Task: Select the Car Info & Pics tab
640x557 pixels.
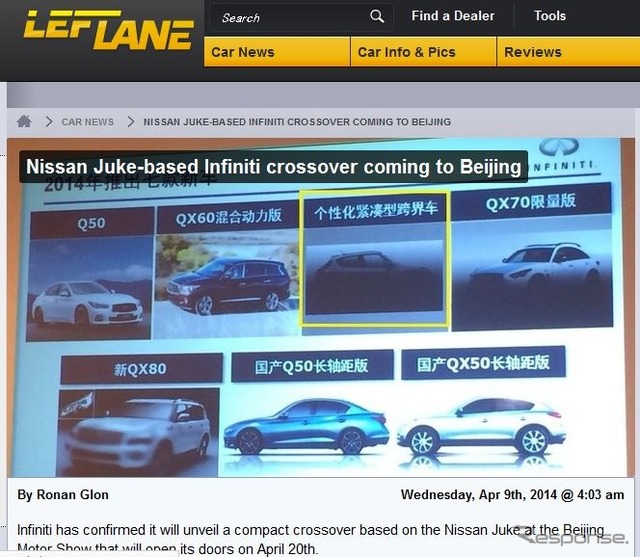Action: [423, 52]
